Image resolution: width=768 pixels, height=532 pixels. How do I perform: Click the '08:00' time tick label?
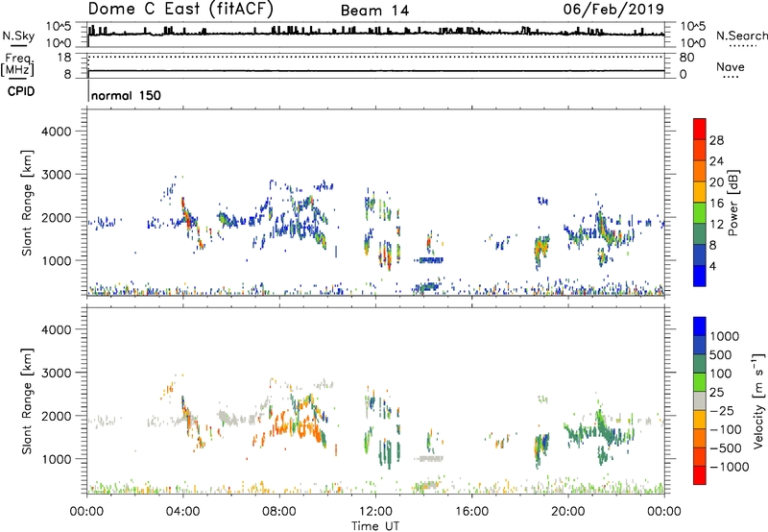(x=279, y=512)
